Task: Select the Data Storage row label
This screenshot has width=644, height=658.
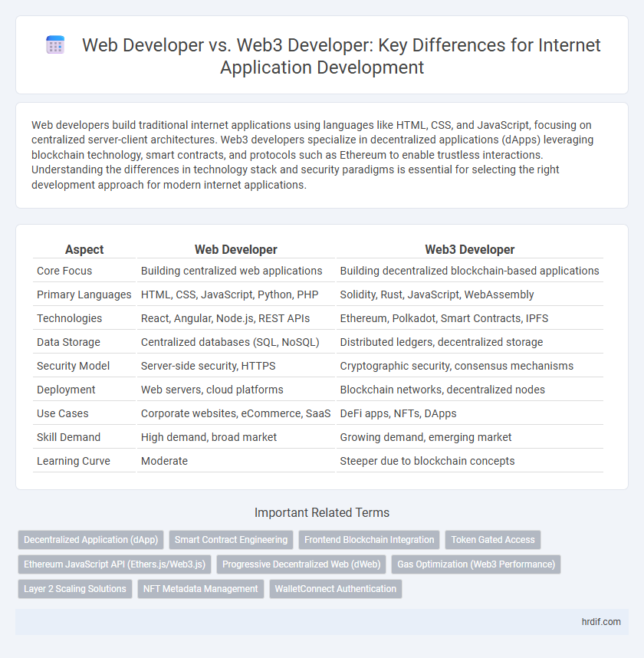Action: coord(68,342)
